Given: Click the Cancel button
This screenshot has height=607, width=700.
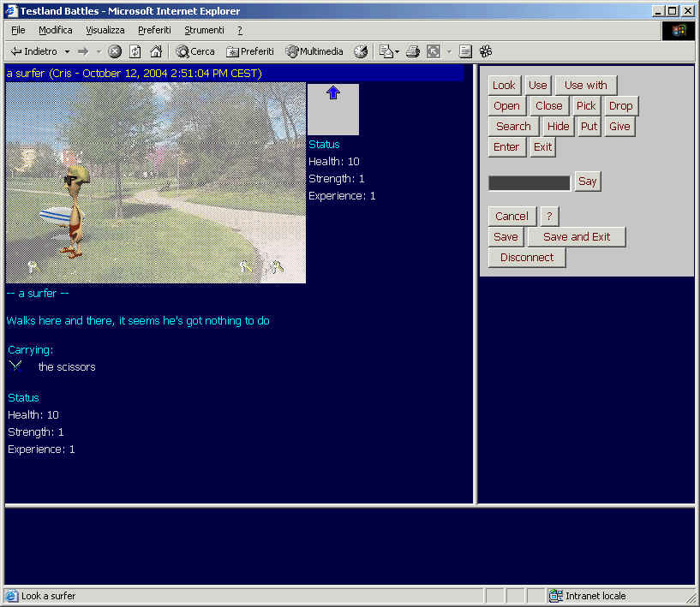Looking at the screenshot, I should point(512,217).
